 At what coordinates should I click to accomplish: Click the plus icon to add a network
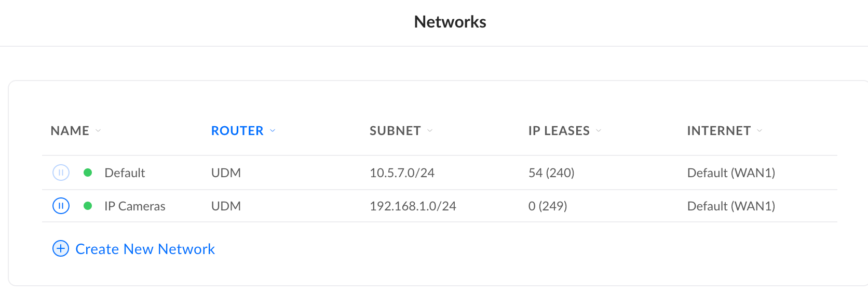61,249
